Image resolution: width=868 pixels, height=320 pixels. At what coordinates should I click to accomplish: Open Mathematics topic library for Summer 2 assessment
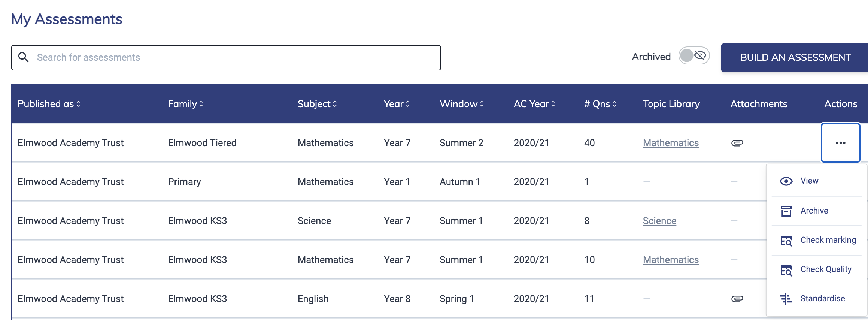click(670, 143)
